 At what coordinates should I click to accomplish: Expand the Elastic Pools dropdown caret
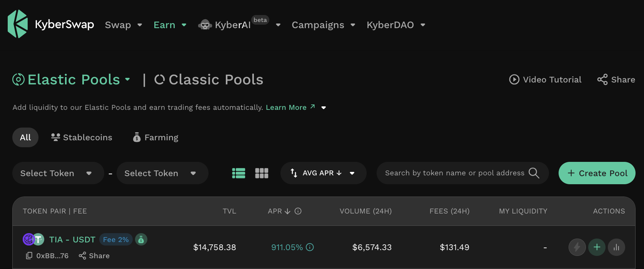[127, 79]
